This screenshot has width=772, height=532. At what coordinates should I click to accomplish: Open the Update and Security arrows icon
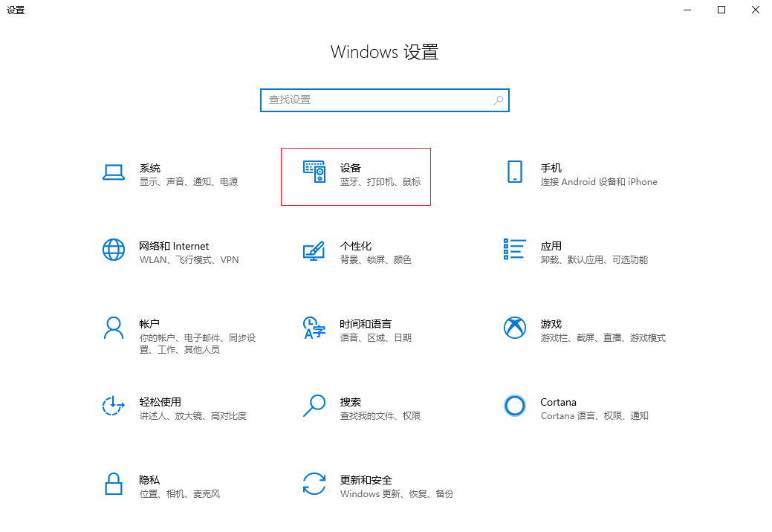coord(314,484)
